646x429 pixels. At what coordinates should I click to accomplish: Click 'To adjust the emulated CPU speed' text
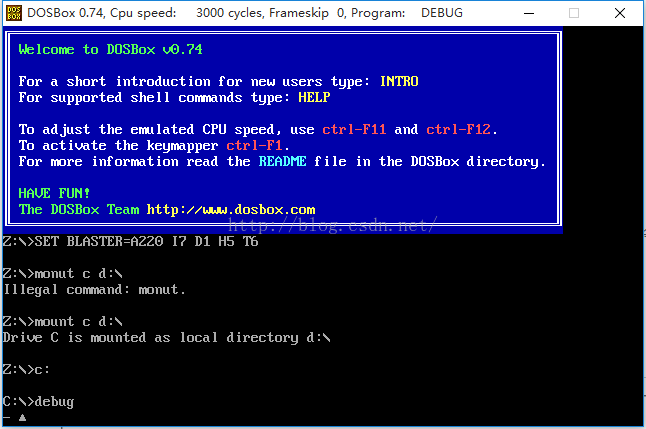[x=150, y=129]
